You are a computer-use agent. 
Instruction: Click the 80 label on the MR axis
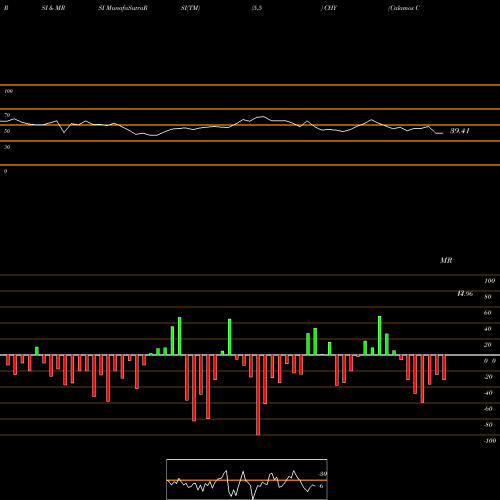click(x=488, y=297)
